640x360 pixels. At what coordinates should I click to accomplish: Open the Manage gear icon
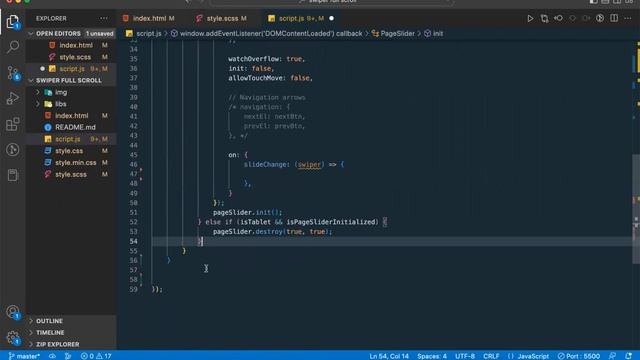13,338
